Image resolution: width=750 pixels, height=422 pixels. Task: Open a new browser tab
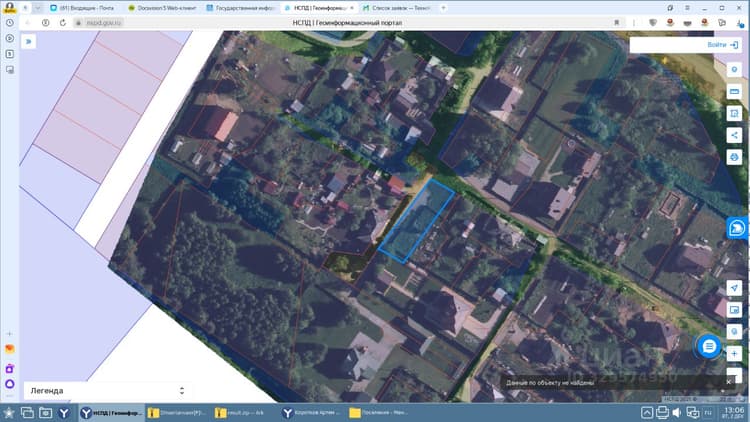[x=443, y=8]
